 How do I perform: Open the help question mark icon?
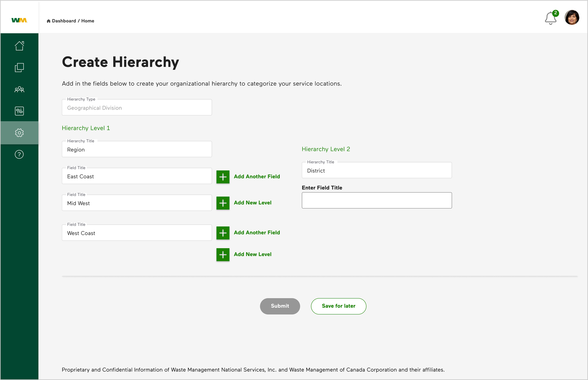tap(19, 154)
